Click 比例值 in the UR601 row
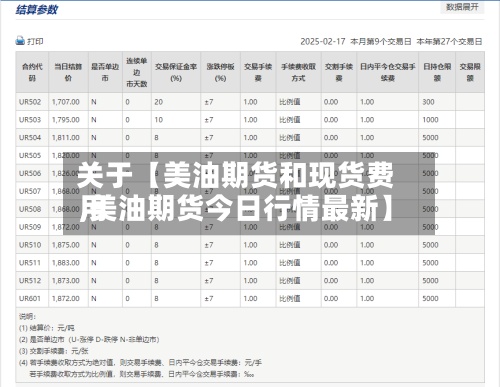The height and width of the screenshot is (387, 500). point(290,299)
